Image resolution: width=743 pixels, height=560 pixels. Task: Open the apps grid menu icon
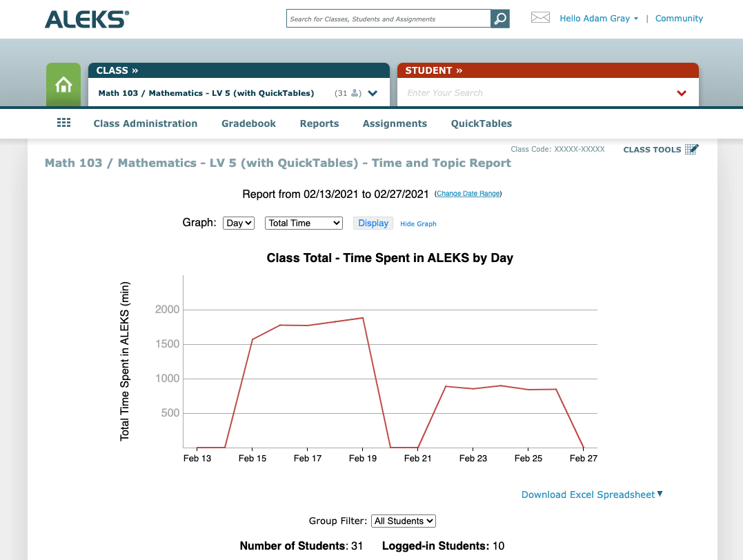pyautogui.click(x=63, y=122)
